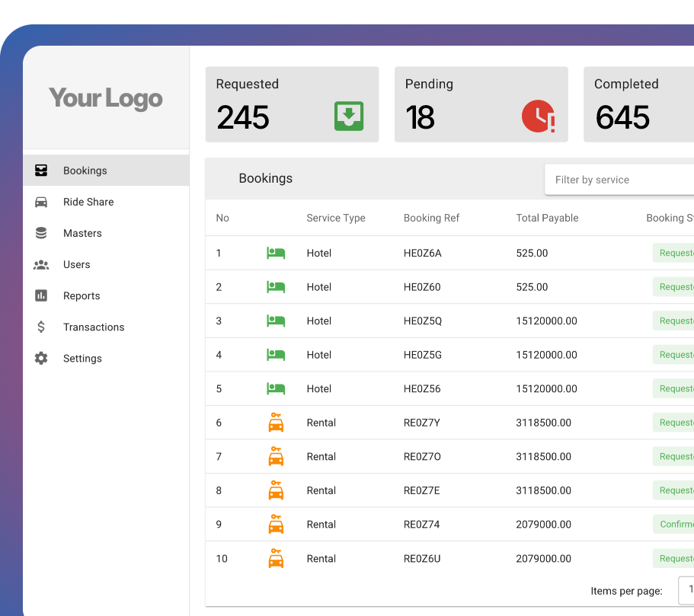This screenshot has width=694, height=616.
Task: Click the rental car icon for RE0Z74
Action: pyautogui.click(x=276, y=524)
